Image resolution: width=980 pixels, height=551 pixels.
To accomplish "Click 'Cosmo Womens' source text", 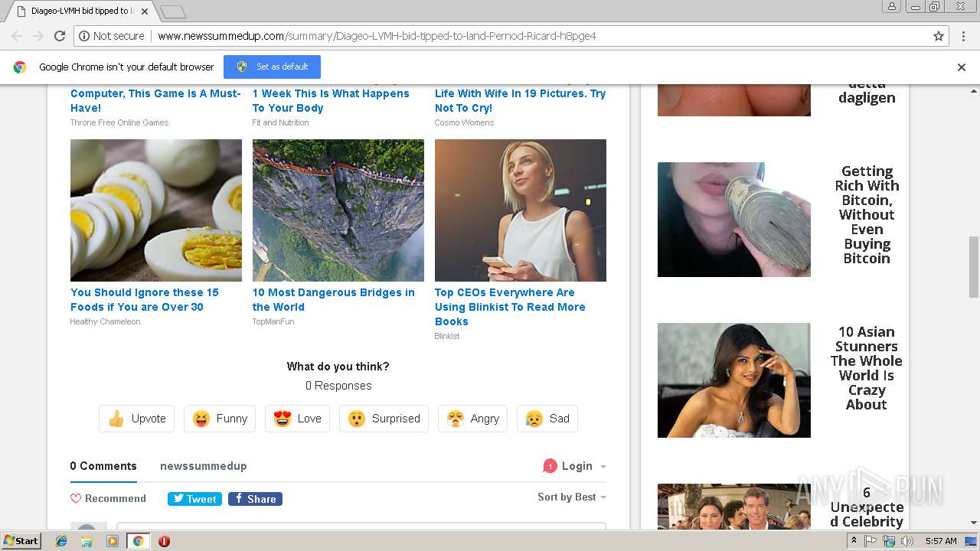I will click(465, 122).
